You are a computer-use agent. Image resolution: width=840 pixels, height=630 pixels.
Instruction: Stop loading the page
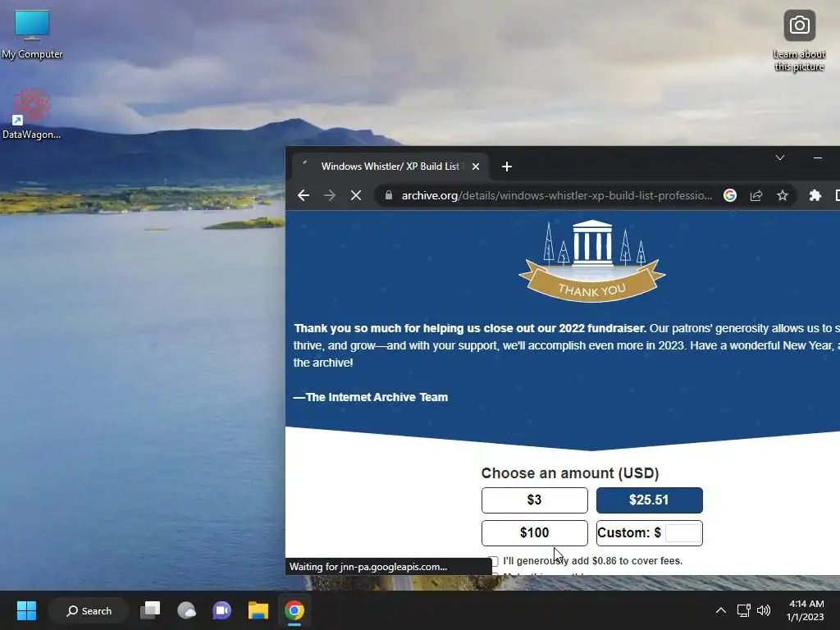[356, 195]
